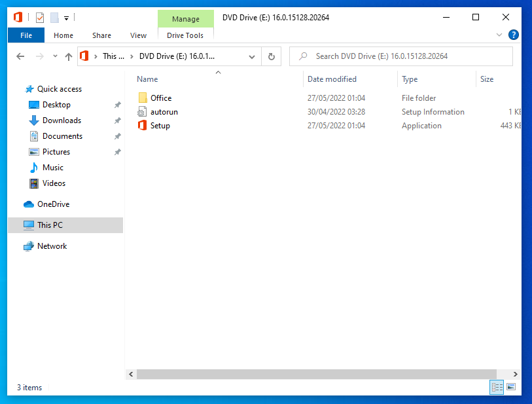Click the search magnifier icon
The image size is (532, 404).
[x=303, y=56]
